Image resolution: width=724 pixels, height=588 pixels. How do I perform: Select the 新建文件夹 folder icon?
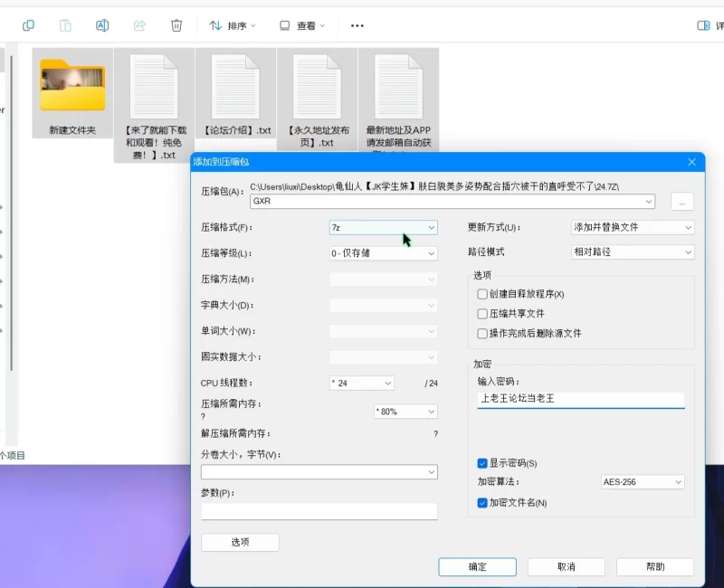[x=72, y=86]
